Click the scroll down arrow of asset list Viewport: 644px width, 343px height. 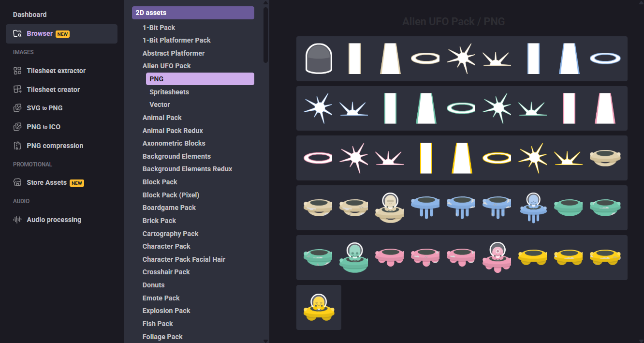(266, 340)
